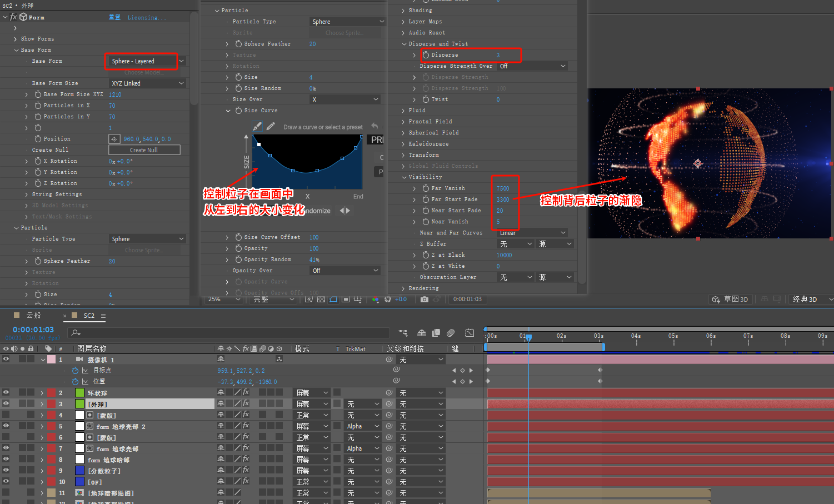Click 父级和链接 column header
The height and width of the screenshot is (504, 834).
[x=405, y=348]
